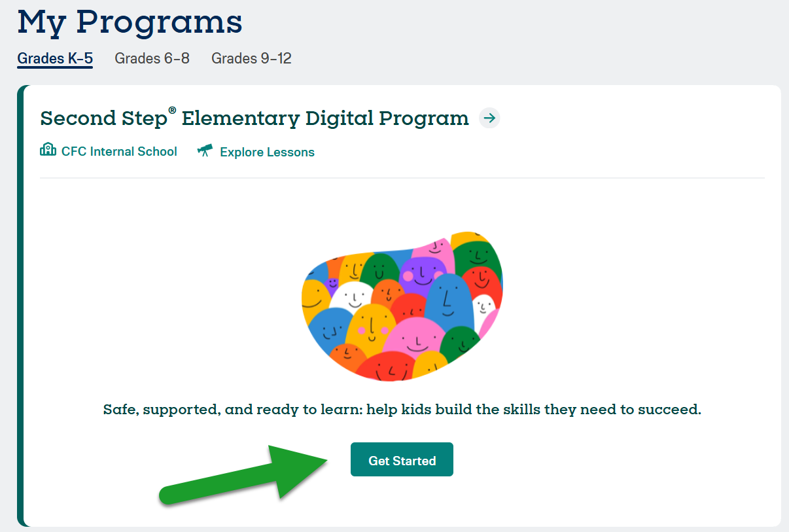This screenshot has width=789, height=532.
Task: Click the telescope icon
Action: [x=205, y=151]
